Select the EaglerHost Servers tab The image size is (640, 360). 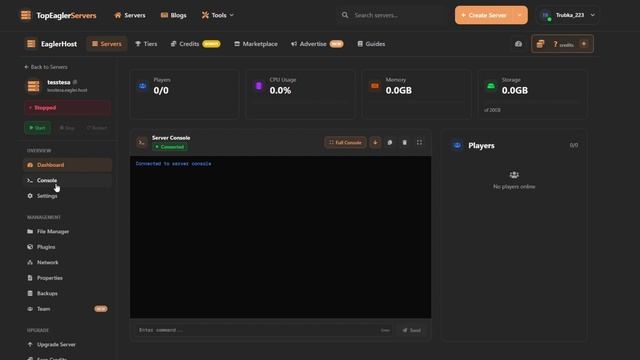[107, 44]
